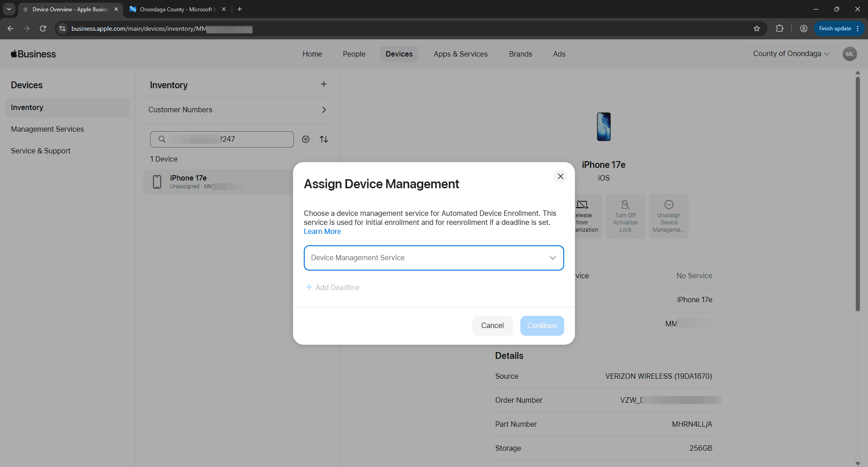Select the Devices tab
Viewport: 868px width, 467px height.
point(399,54)
